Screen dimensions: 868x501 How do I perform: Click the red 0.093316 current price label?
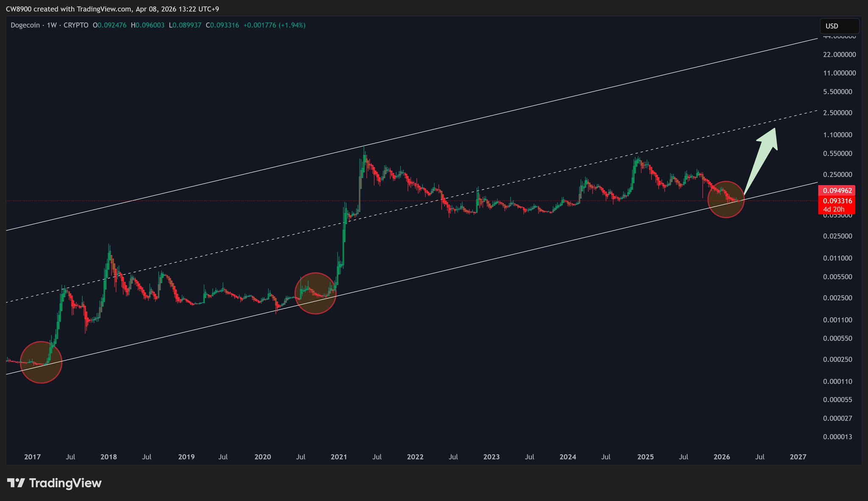[x=837, y=201]
